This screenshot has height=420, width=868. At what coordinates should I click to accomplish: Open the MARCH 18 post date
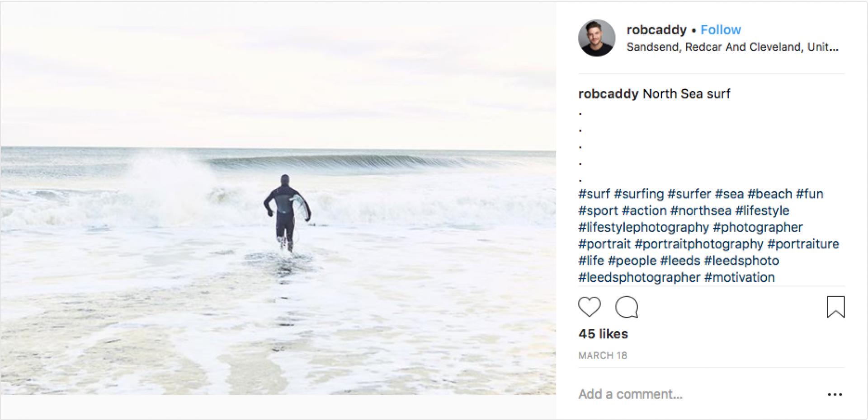(x=603, y=355)
